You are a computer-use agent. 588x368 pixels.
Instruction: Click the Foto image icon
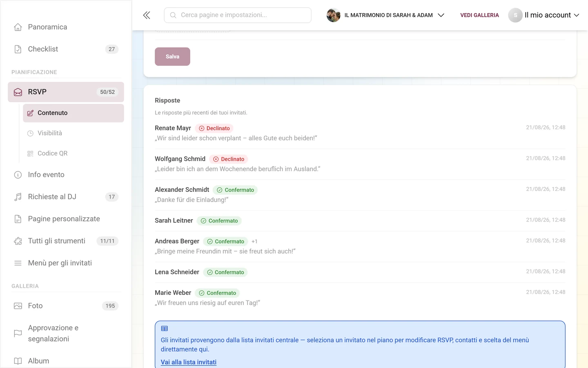coord(18,306)
